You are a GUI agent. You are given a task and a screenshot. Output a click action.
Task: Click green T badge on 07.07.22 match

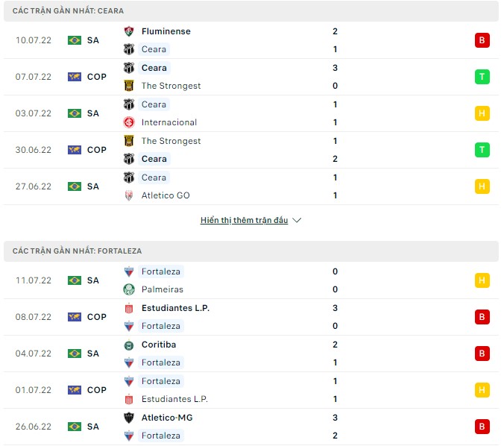point(482,77)
